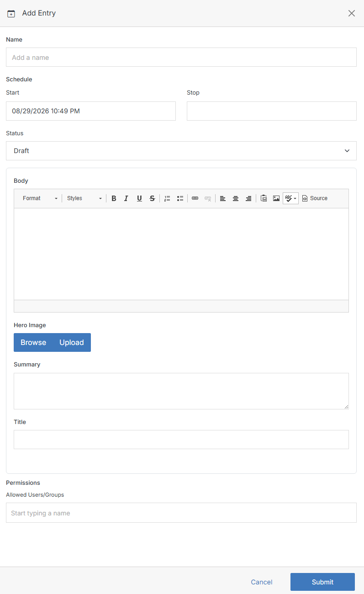364x594 pixels.
Task: Click the Add Entry calendar icon
Action: pos(11,14)
